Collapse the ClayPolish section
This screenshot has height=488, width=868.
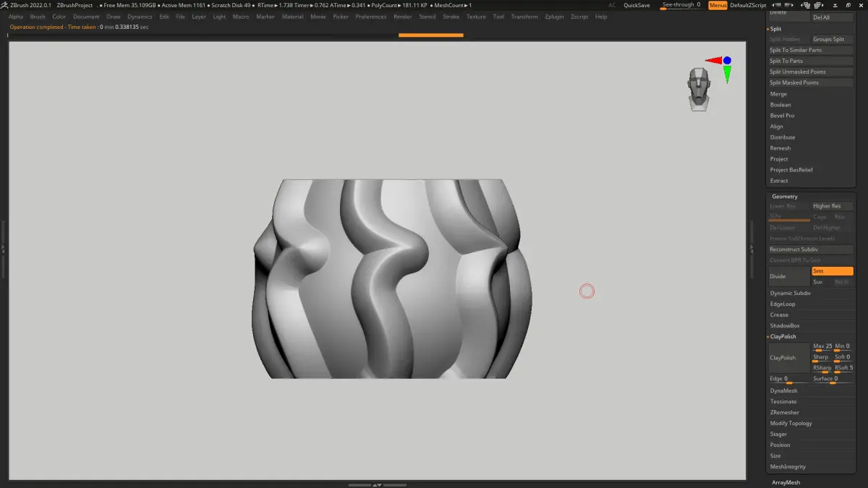[783, 337]
